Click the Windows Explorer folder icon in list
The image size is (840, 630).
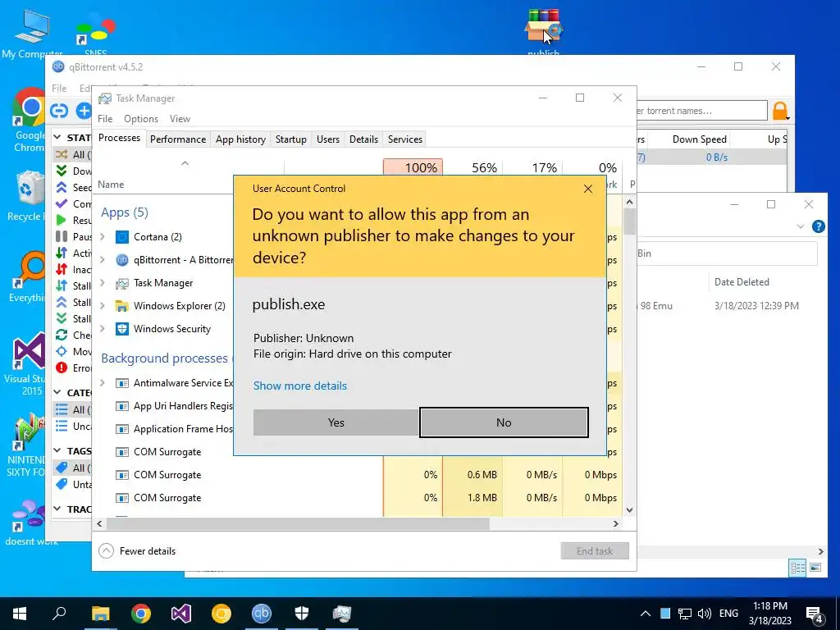[122, 306]
